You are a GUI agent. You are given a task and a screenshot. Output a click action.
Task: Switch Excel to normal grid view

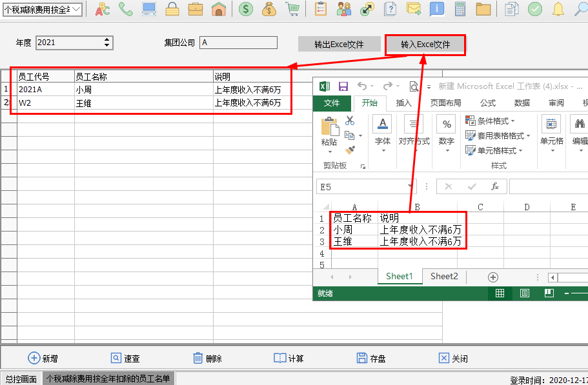point(500,293)
